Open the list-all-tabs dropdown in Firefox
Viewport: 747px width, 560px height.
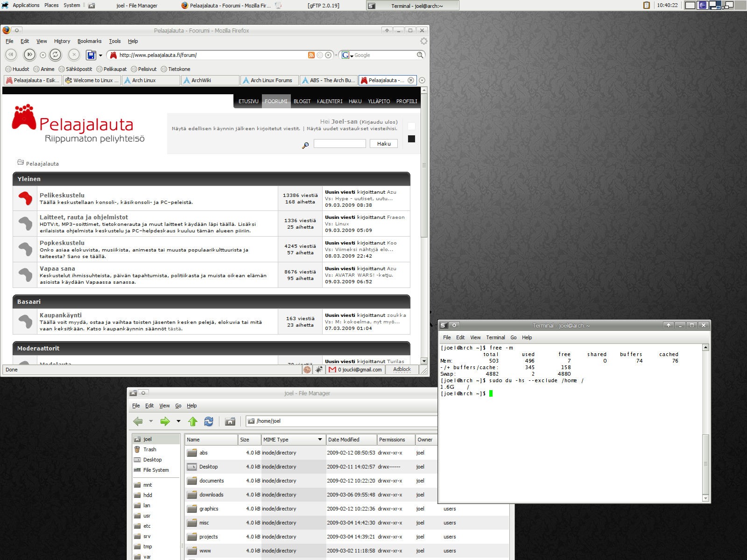tap(422, 80)
